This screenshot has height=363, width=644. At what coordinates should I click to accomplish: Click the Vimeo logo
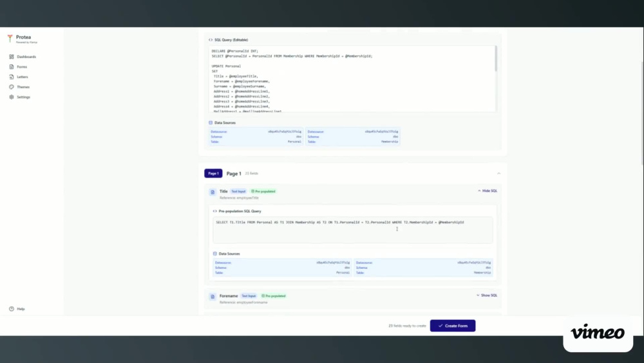tap(598, 332)
